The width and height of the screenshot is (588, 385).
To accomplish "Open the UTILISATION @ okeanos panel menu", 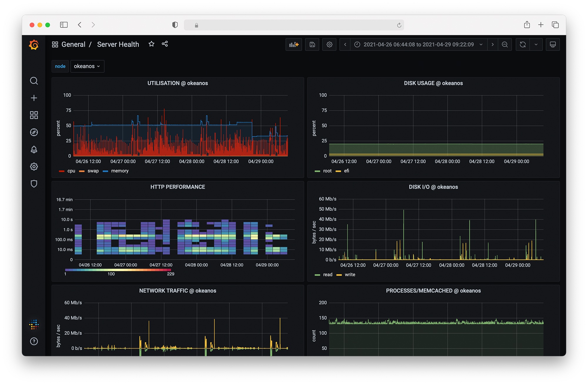I will tap(178, 83).
